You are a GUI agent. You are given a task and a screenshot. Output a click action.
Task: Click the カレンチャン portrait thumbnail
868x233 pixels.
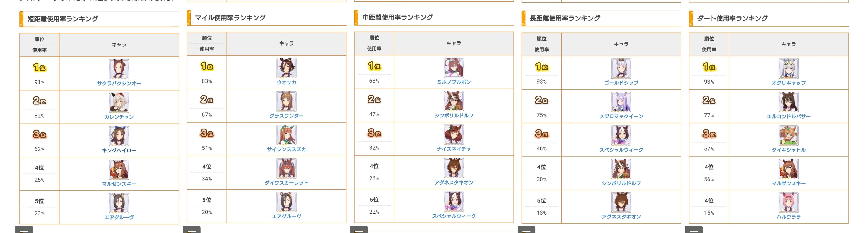coord(119,103)
